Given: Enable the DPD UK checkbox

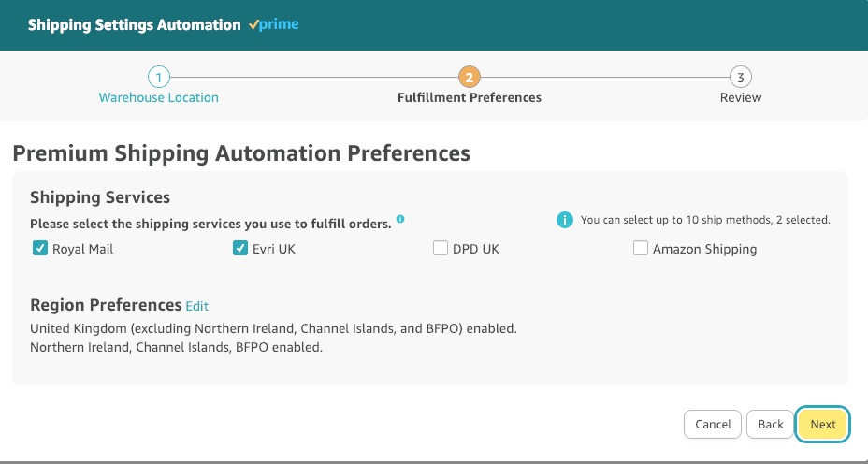Looking at the screenshot, I should (x=441, y=249).
